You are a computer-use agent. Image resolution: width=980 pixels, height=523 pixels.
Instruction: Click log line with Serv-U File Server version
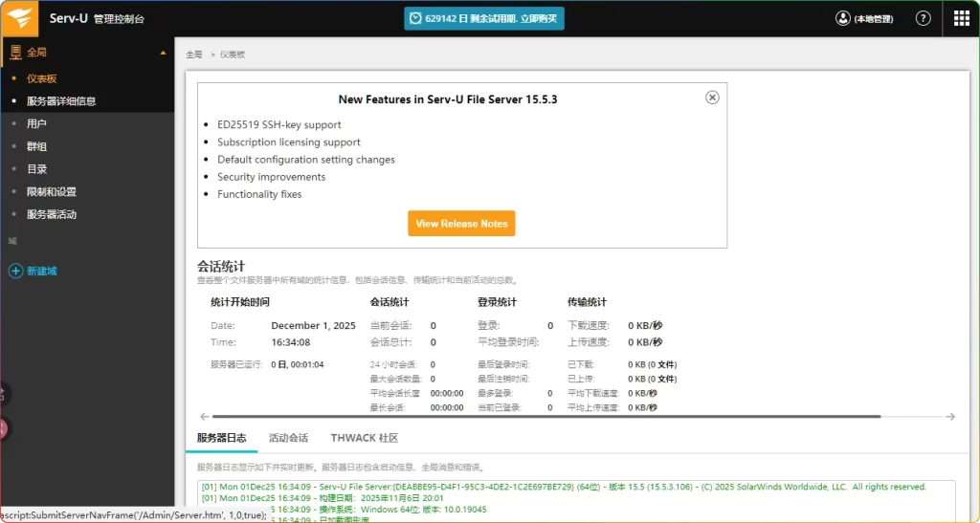pos(564,487)
